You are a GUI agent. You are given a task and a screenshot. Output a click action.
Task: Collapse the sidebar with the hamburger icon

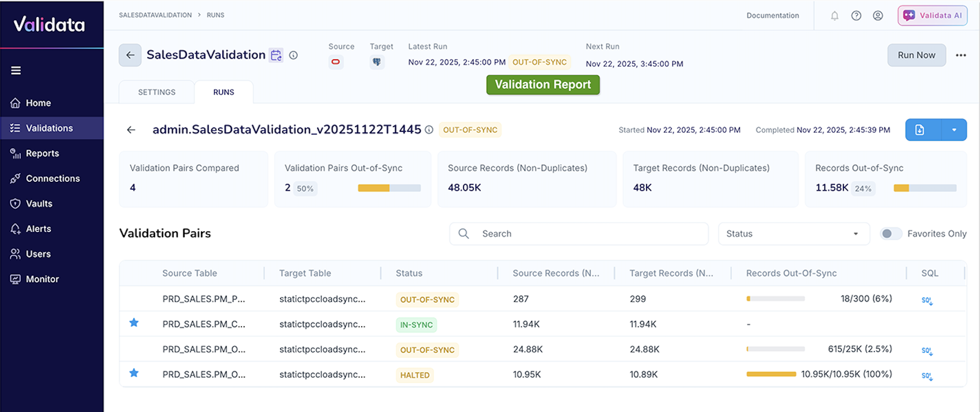pos(16,70)
